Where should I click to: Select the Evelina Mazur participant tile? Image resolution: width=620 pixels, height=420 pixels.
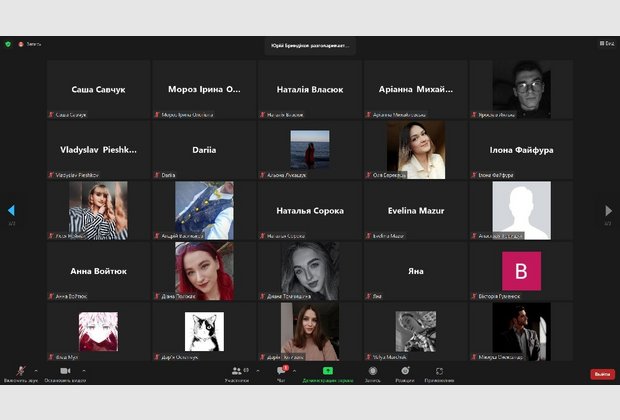tap(415, 211)
